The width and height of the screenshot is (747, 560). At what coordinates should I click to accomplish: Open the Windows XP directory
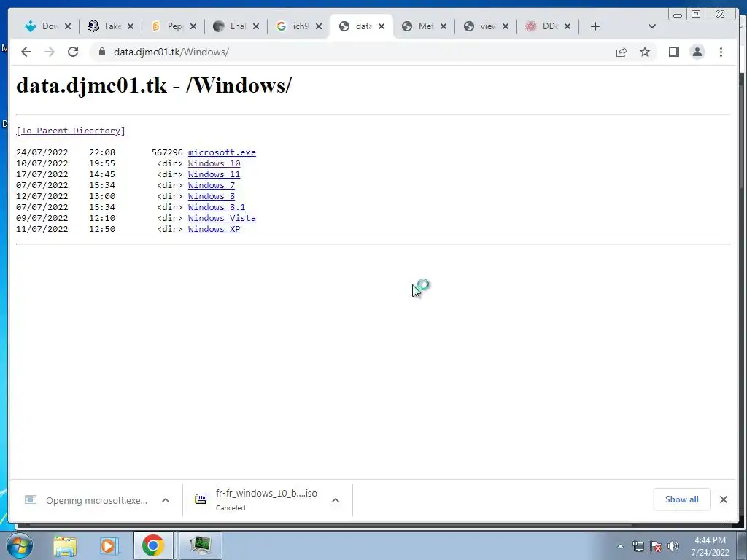214,229
